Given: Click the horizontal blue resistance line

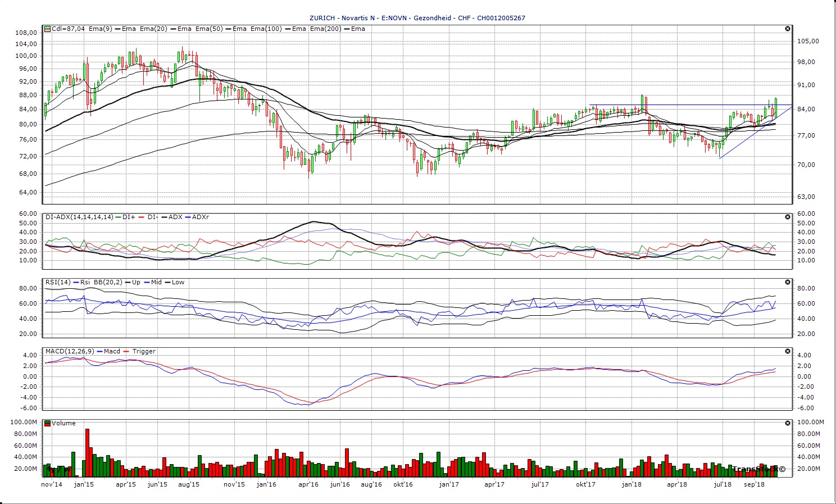Looking at the screenshot, I should (691, 105).
